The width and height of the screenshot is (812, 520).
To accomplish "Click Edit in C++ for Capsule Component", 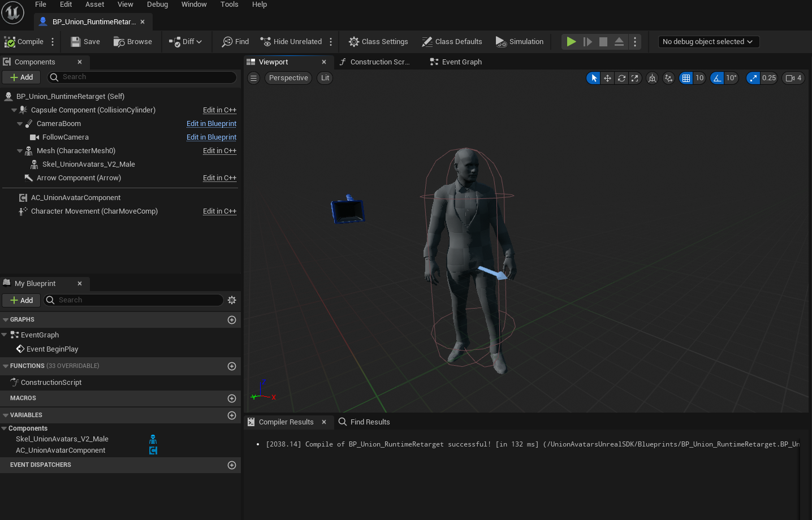I will (219, 110).
